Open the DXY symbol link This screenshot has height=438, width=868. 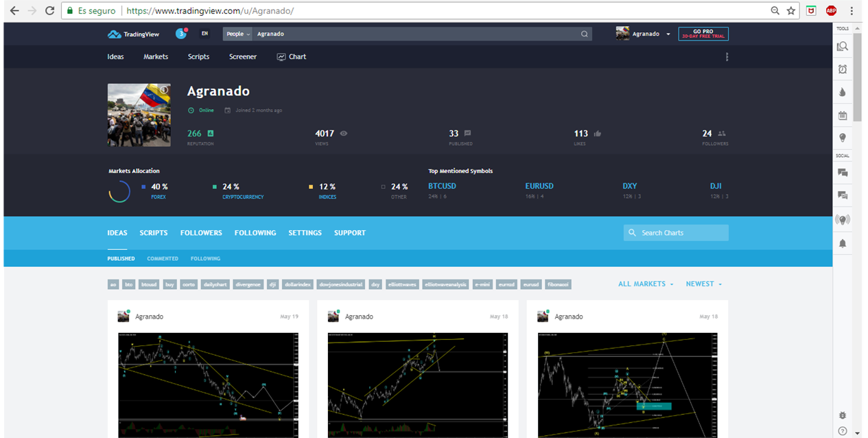pos(630,186)
